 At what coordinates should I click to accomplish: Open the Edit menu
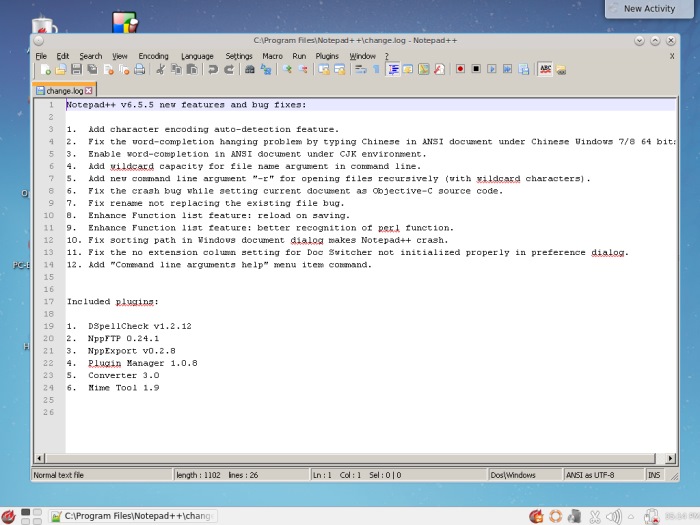62,56
